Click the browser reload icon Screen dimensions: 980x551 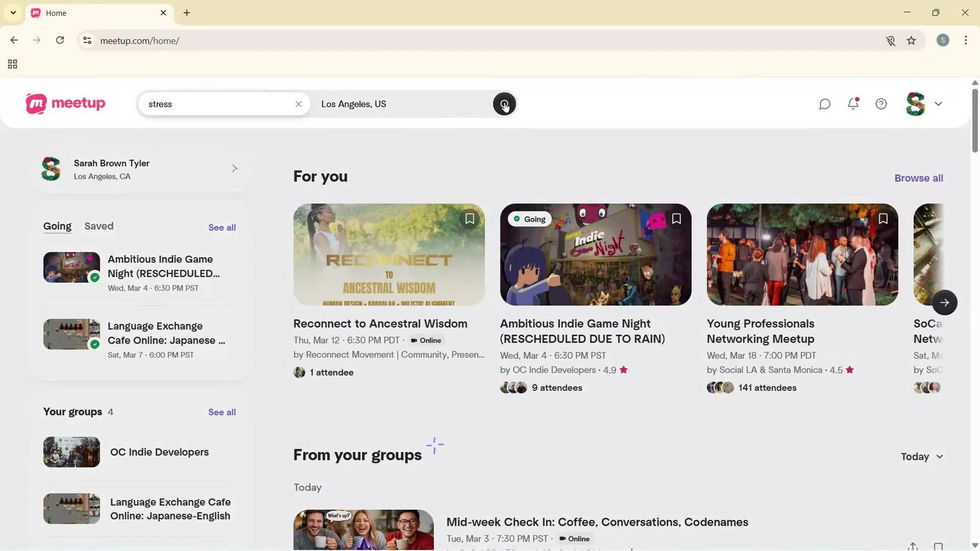(x=60, y=40)
